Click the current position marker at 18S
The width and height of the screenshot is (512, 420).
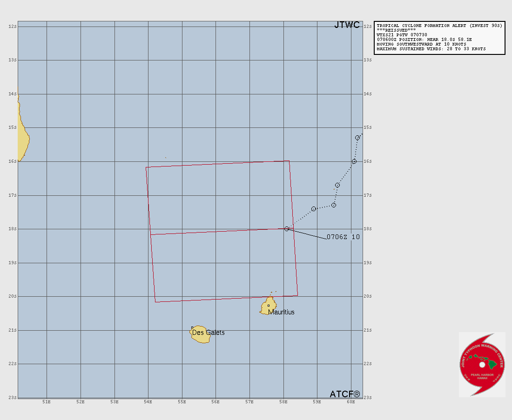point(287,229)
